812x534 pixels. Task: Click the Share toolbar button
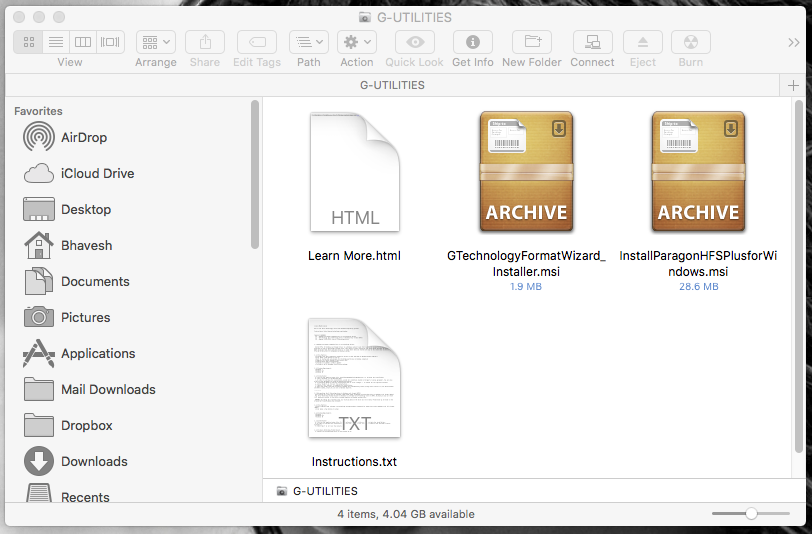tap(205, 42)
